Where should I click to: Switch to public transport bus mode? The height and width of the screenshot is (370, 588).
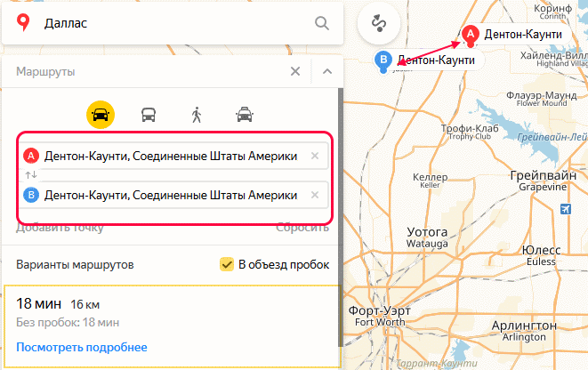point(149,114)
